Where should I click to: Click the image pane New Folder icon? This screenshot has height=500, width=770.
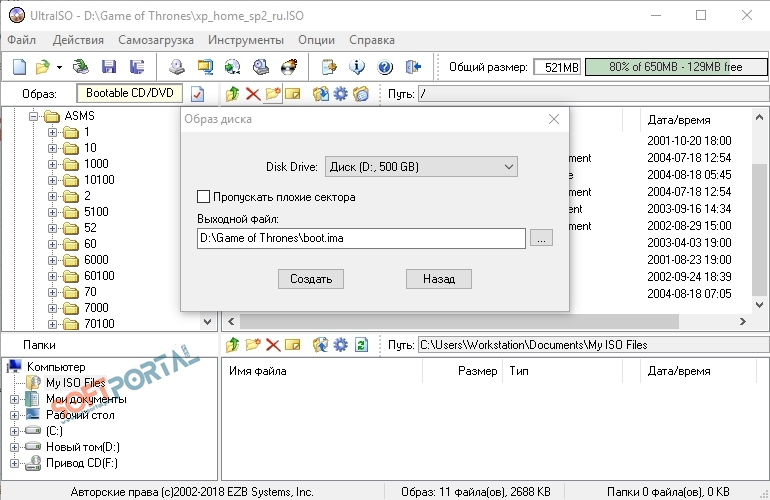point(273,93)
